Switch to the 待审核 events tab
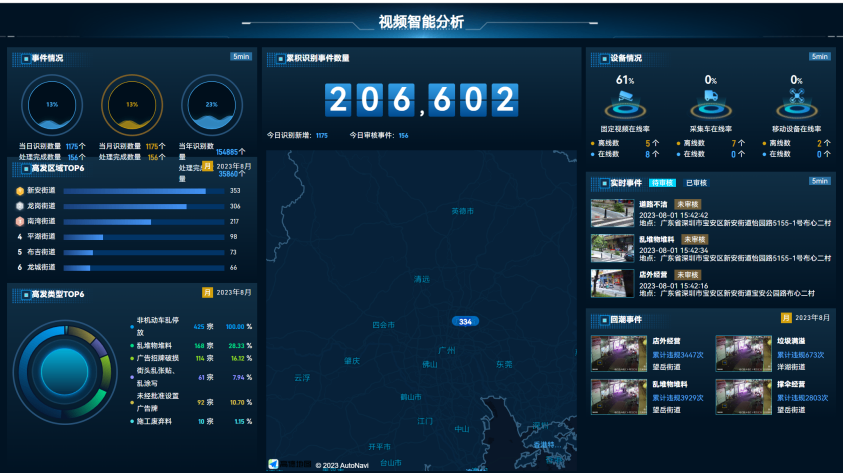843x473 pixels. (663, 183)
